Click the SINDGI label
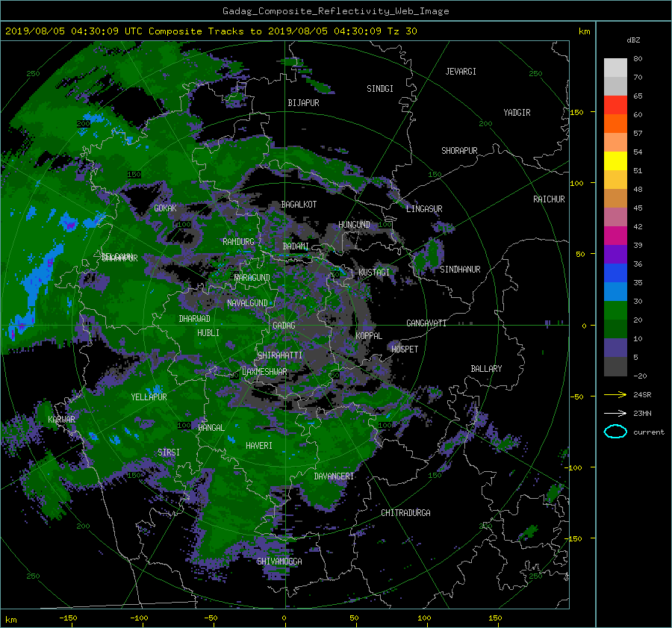 coord(380,89)
